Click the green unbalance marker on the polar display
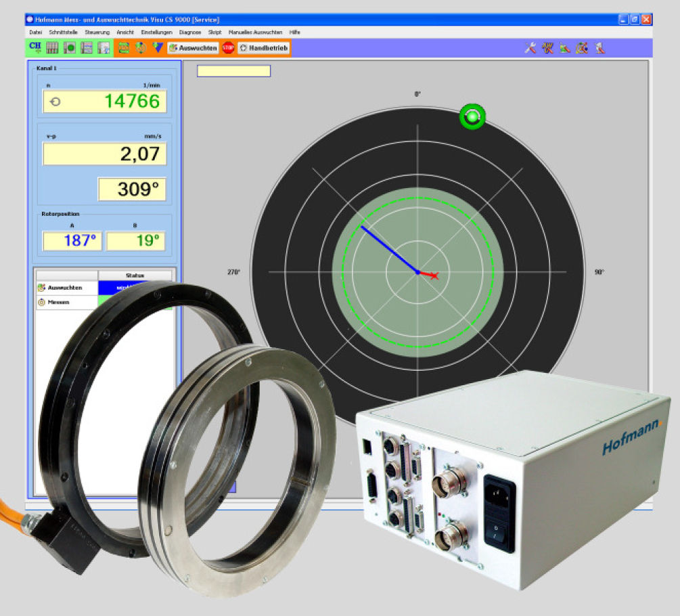The image size is (680, 616). 474,117
